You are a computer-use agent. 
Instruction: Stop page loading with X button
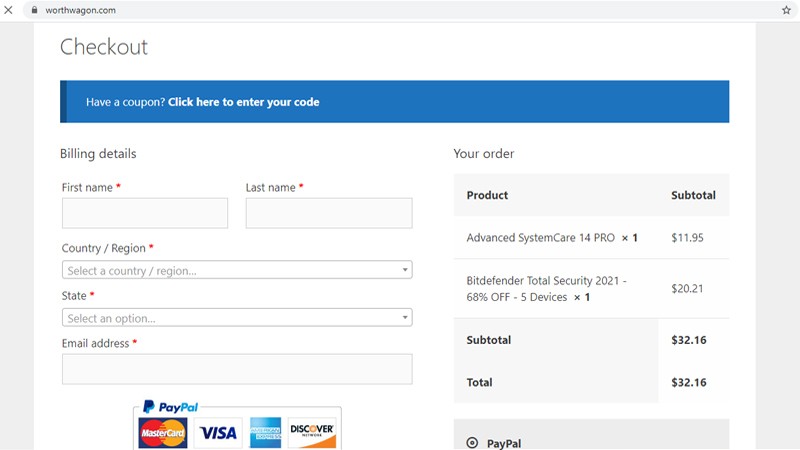pyautogui.click(x=11, y=10)
